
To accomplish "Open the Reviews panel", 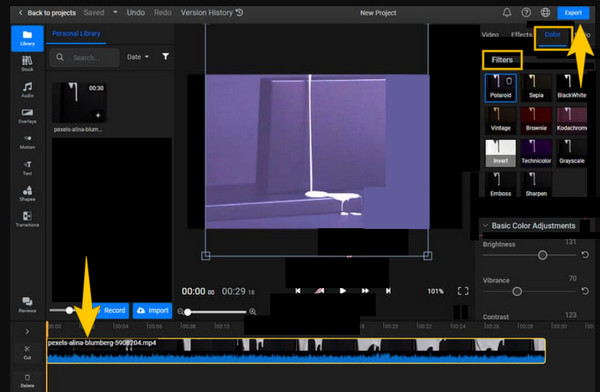I will coord(27,305).
